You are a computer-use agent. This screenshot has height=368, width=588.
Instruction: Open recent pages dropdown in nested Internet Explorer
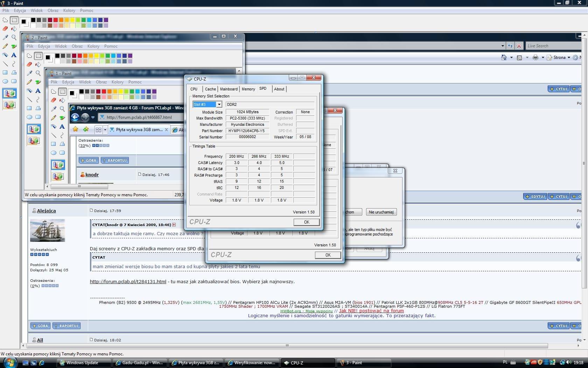click(x=93, y=117)
